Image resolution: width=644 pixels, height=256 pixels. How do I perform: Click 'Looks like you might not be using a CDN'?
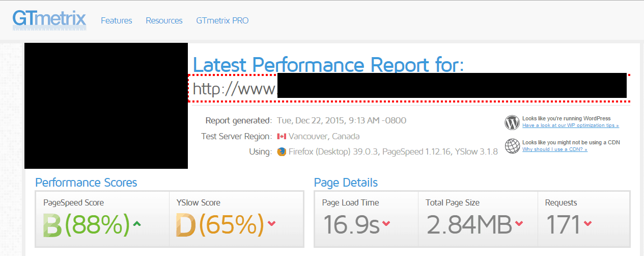coord(571,143)
